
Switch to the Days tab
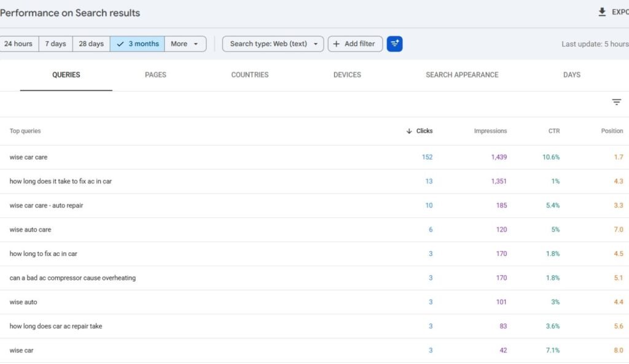572,75
